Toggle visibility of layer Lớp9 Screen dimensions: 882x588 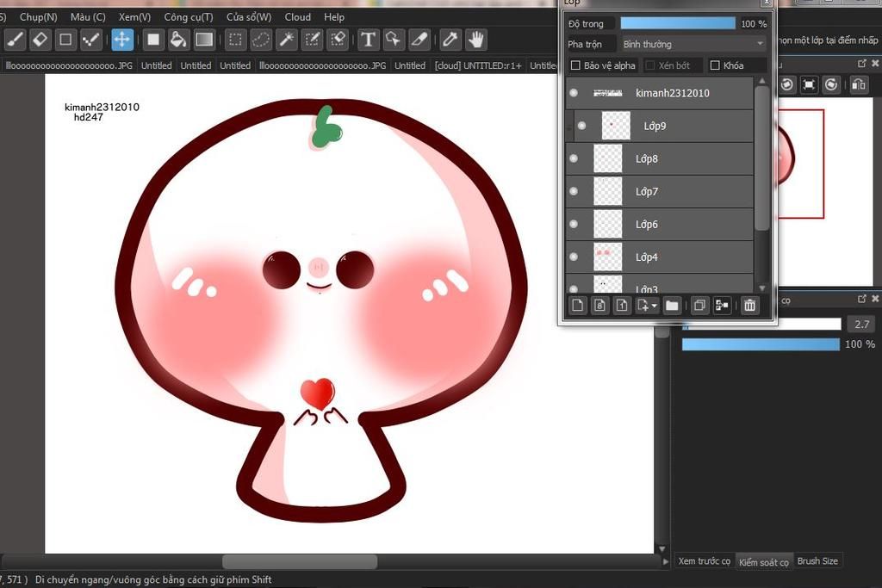click(581, 126)
